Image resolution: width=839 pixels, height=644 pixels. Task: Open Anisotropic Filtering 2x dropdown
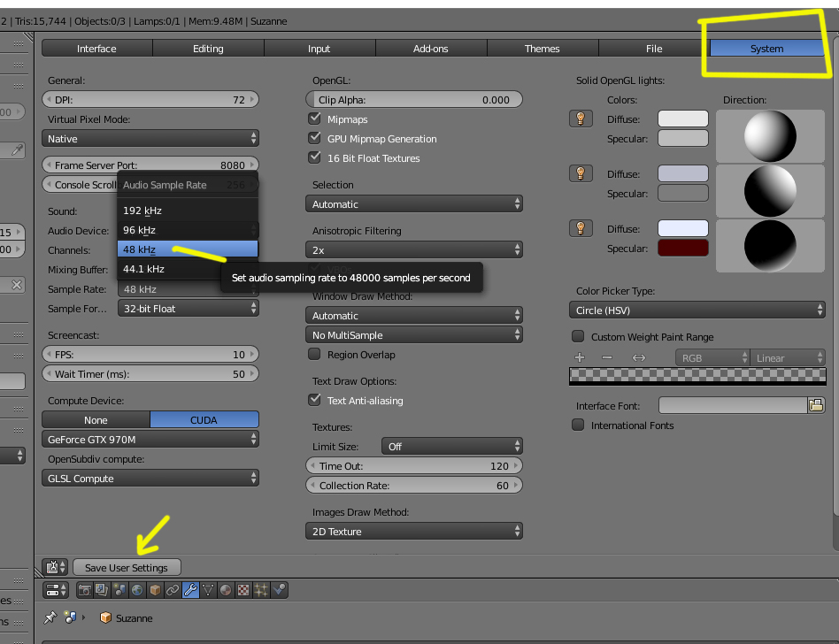[414, 249]
